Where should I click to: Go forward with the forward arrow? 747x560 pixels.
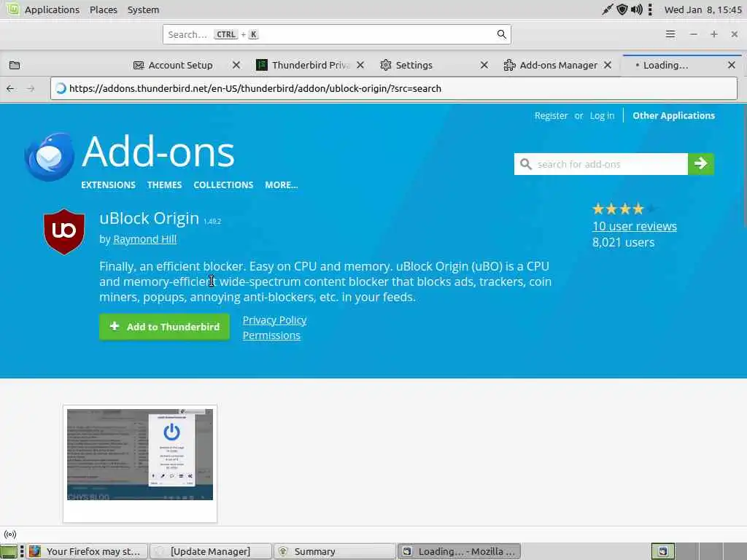[31, 88]
